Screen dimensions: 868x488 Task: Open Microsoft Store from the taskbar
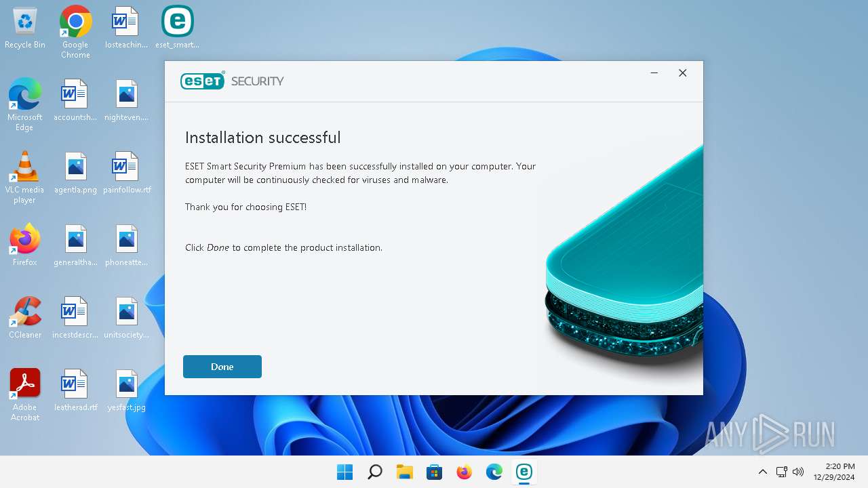435,472
